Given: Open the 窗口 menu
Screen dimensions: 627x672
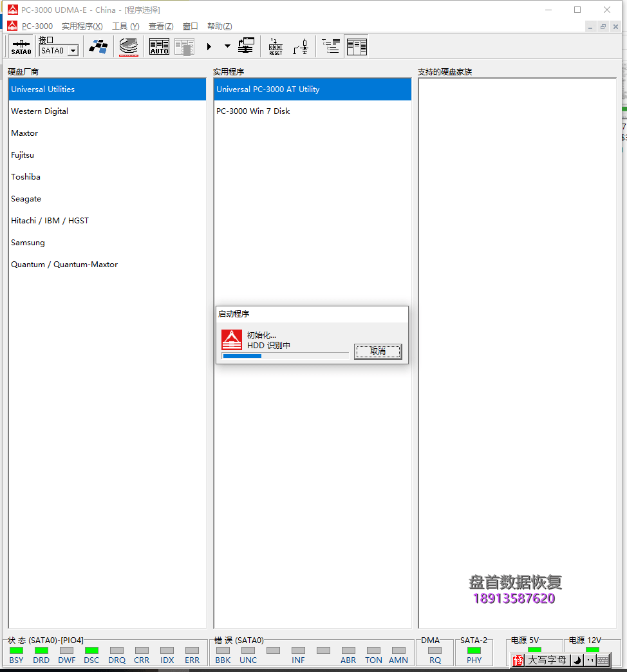Looking at the screenshot, I should click(x=191, y=26).
